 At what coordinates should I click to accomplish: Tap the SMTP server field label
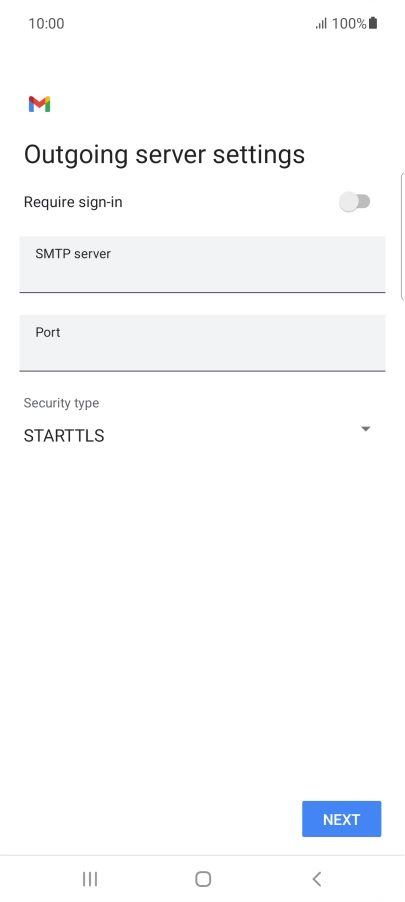tap(73, 254)
